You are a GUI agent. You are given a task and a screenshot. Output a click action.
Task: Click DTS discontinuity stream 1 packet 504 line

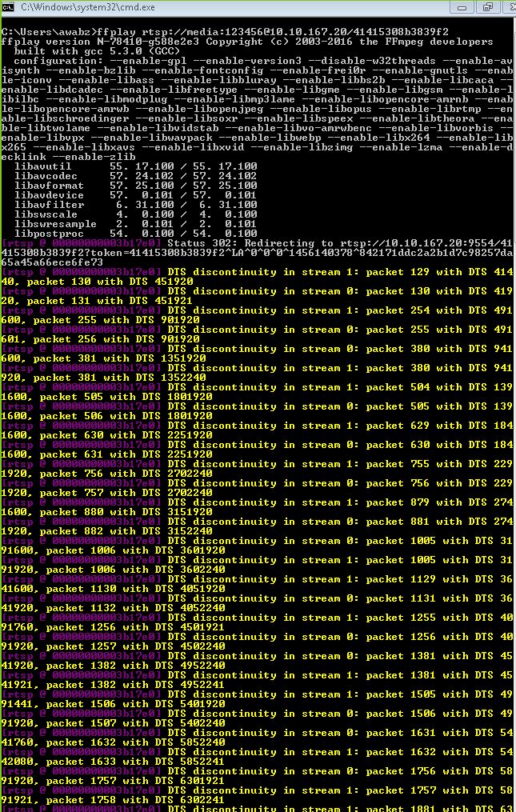pos(257,387)
